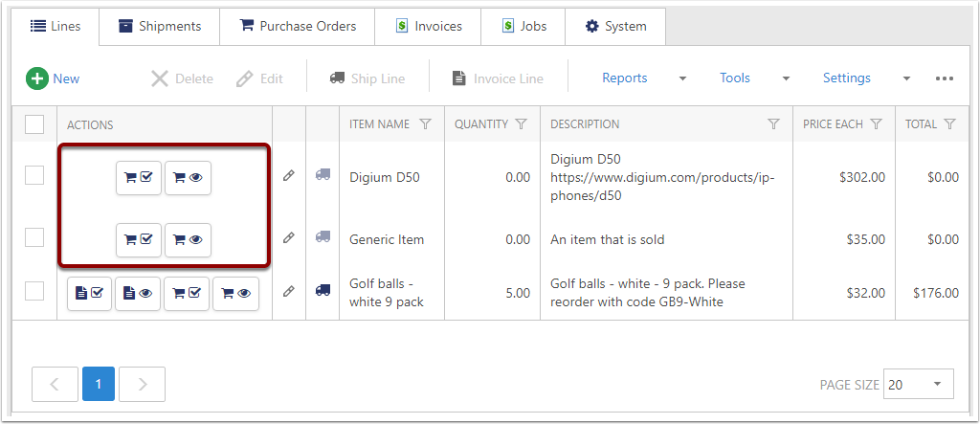The width and height of the screenshot is (980, 424).
Task: Click invoice checkmark icon for Golf balls row
Action: coord(89,294)
